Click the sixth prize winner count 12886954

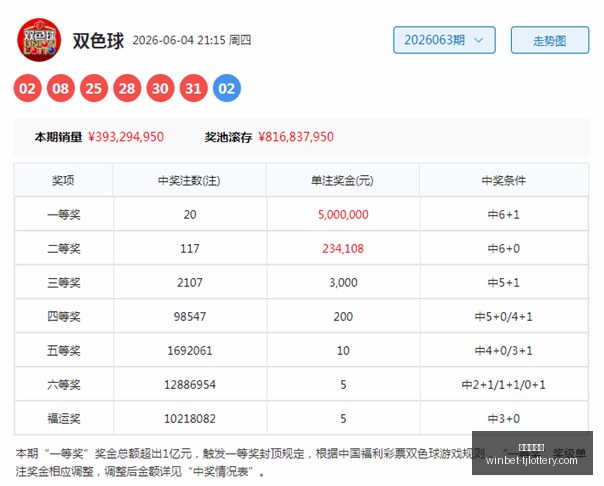[x=190, y=385]
